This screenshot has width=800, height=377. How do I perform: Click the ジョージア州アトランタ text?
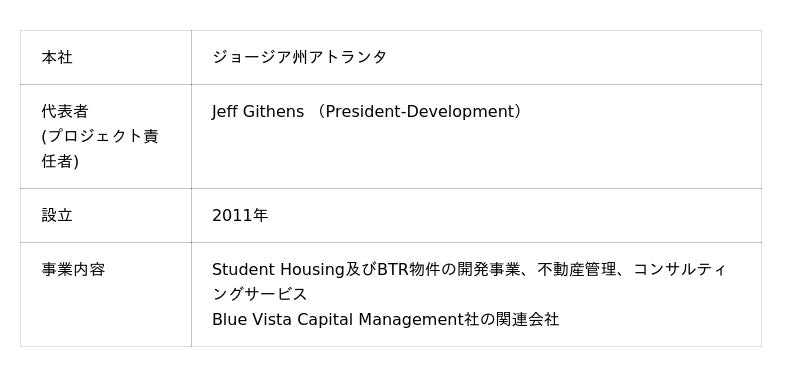tap(299, 57)
